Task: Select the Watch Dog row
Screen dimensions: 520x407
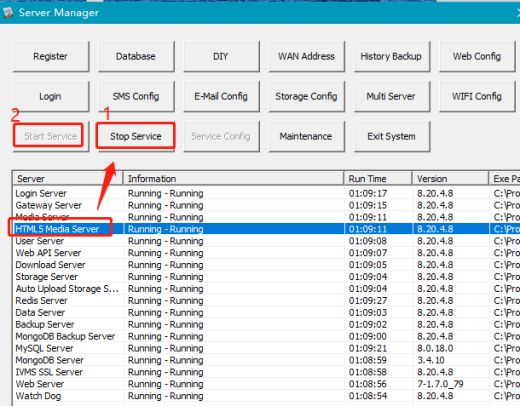Action: pos(267,396)
